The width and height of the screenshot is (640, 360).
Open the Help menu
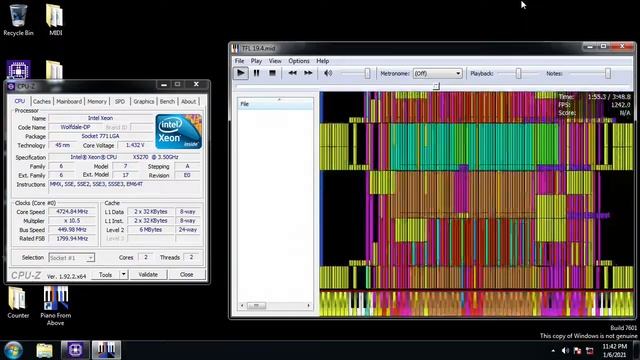pos(322,61)
